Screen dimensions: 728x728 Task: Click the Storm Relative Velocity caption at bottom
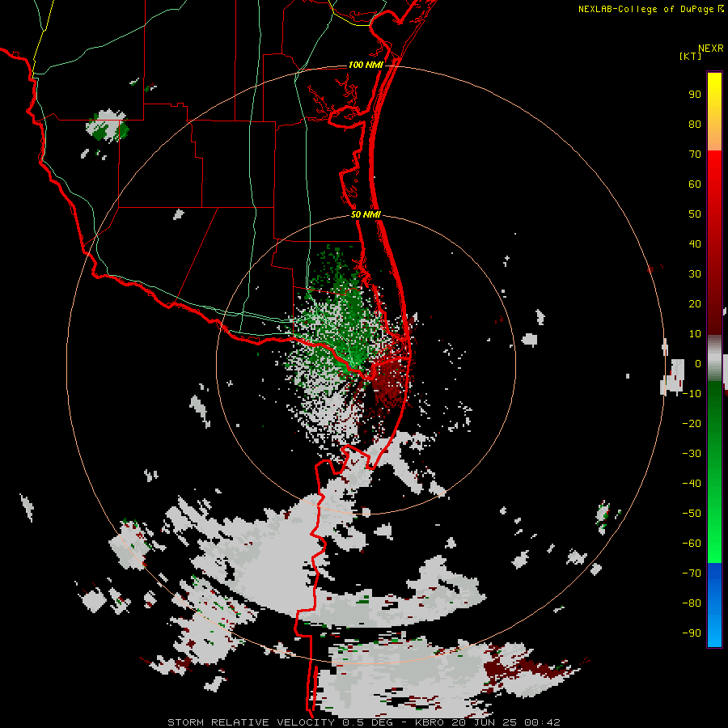click(x=363, y=722)
